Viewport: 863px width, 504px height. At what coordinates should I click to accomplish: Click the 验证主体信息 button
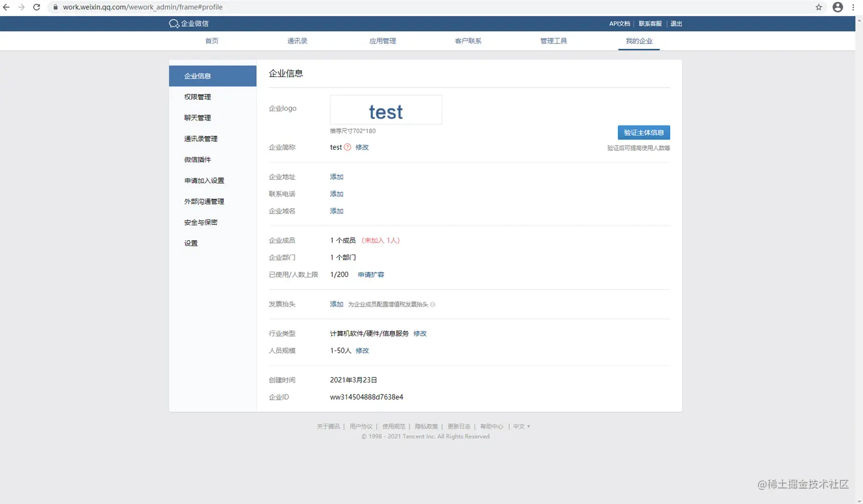tap(644, 132)
